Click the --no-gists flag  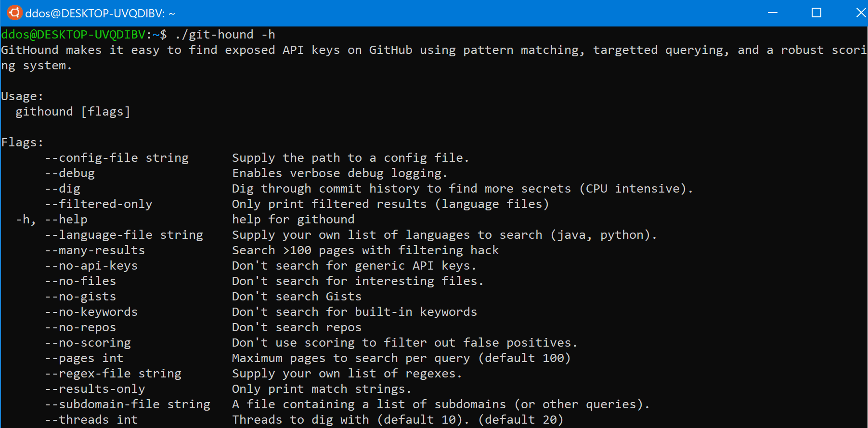coord(80,297)
